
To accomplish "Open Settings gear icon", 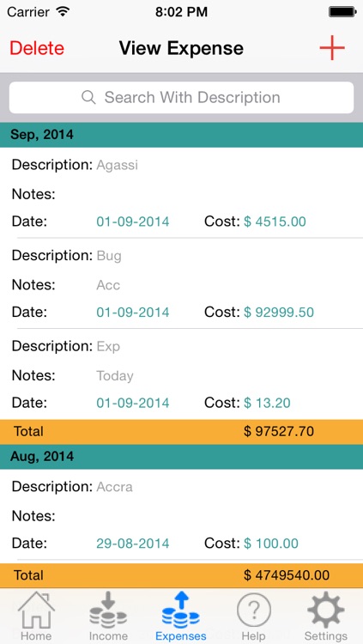I will tap(326, 610).
